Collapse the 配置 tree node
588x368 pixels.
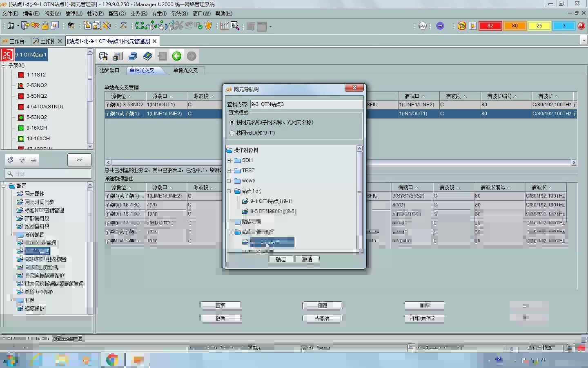point(4,186)
